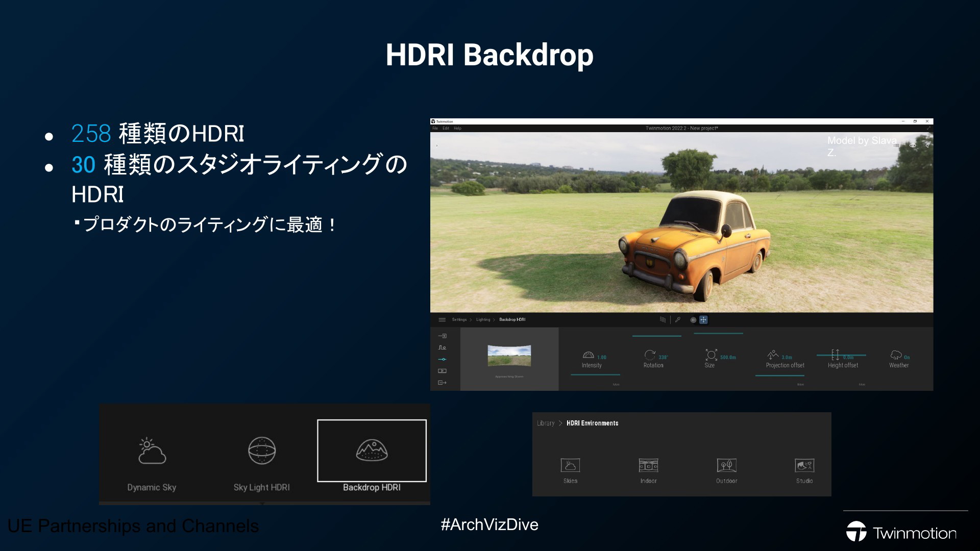This screenshot has height=551, width=980.
Task: Click the Intensity value 1.00
Action: (602, 358)
